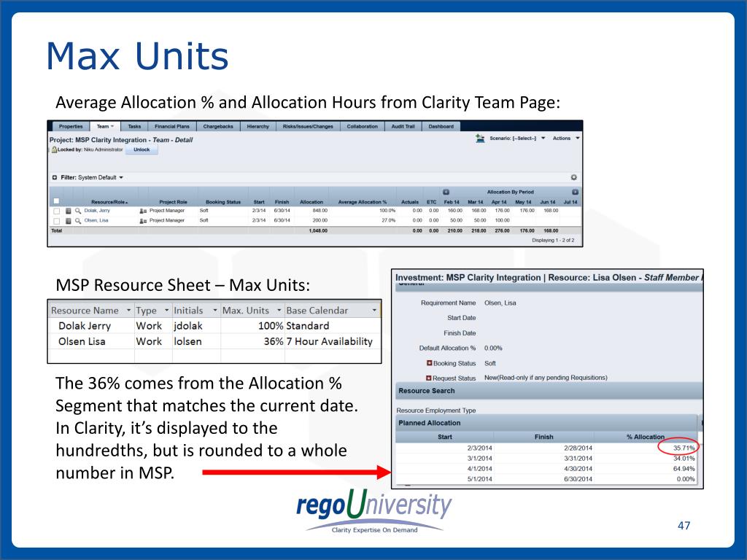Viewport: 747px width, 560px height.
Task: Click the 2/3/2014 start date in Planned Allocation
Action: pyautogui.click(x=479, y=448)
